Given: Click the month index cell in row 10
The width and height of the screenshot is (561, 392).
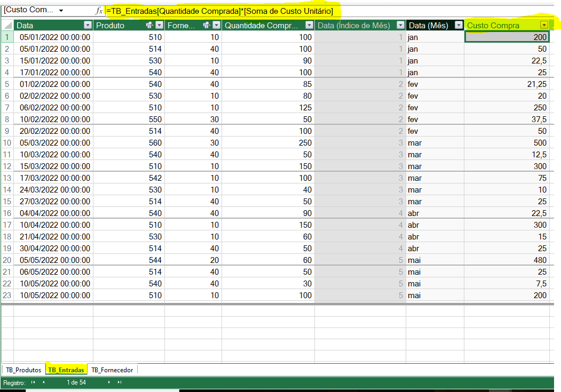Looking at the screenshot, I should [360, 142].
